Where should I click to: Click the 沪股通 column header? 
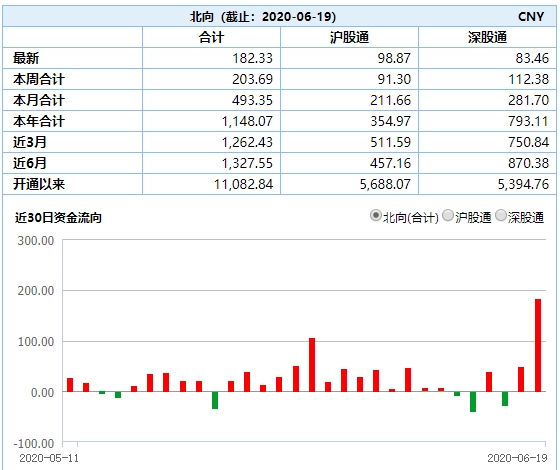(349, 37)
